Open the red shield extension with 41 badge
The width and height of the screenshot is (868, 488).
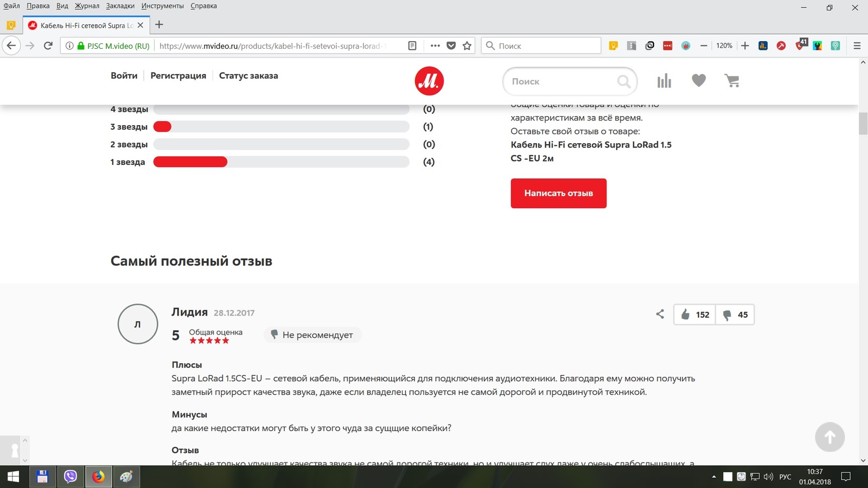pos(801,45)
